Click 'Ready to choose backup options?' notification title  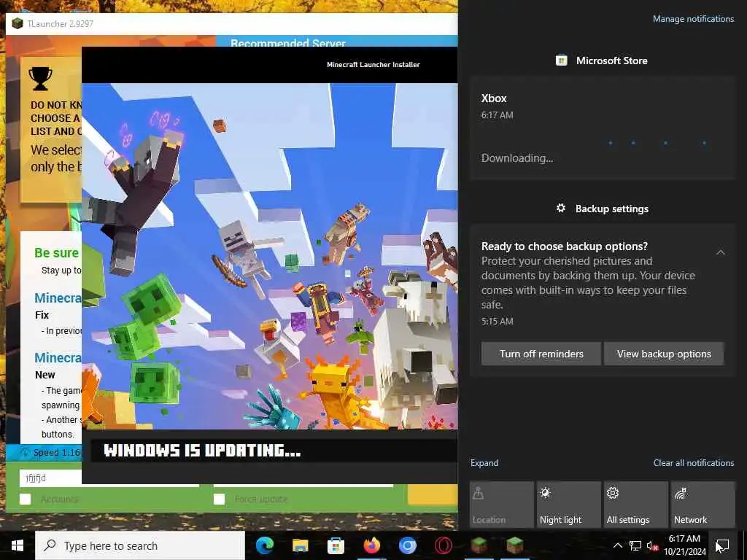(565, 246)
